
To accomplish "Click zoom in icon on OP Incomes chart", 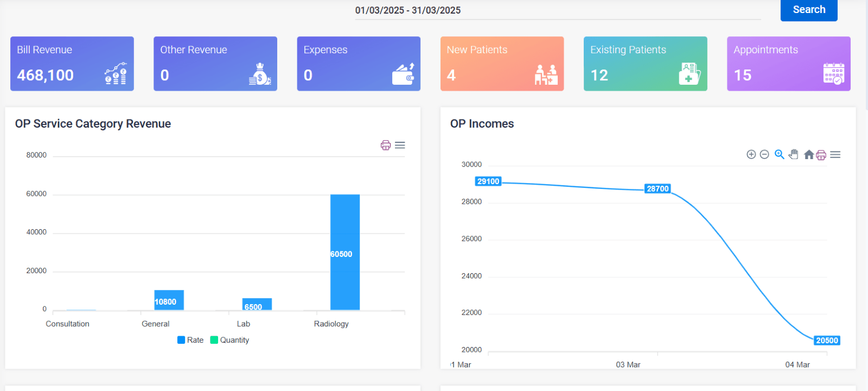I will coord(751,155).
